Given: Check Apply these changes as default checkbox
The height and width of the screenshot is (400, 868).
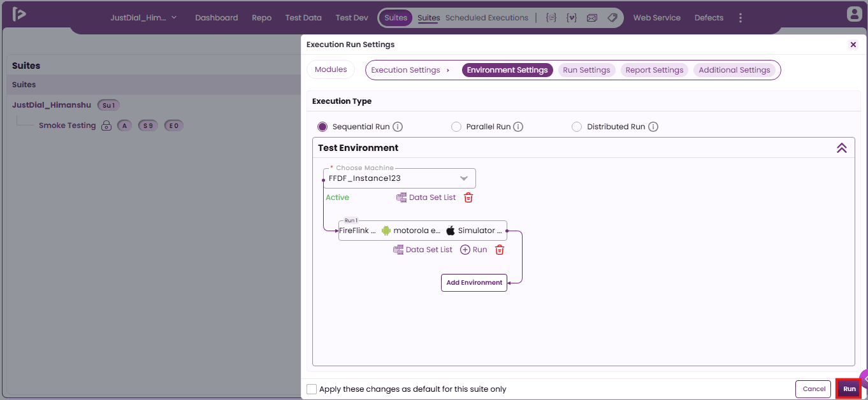Looking at the screenshot, I should [x=312, y=389].
